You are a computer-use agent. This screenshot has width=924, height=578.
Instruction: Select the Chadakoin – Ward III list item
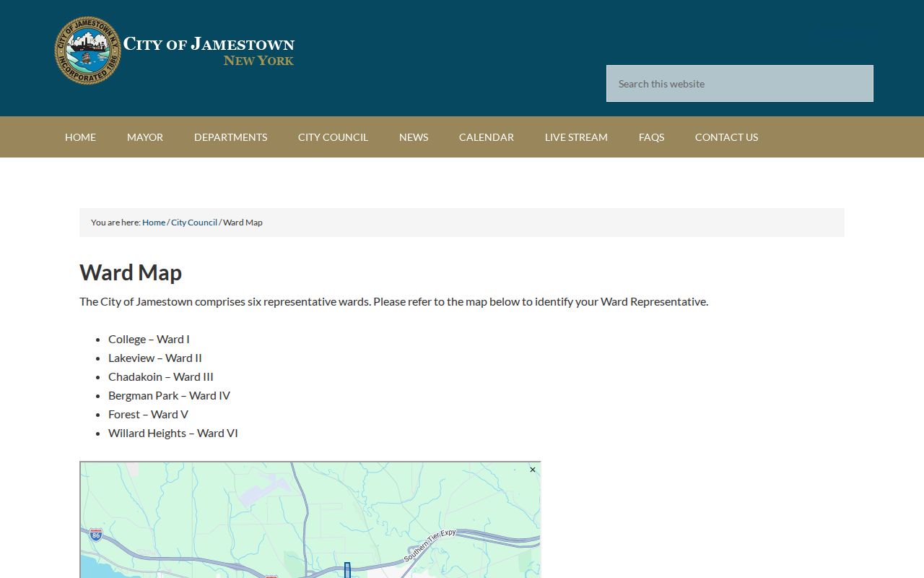coord(161,376)
